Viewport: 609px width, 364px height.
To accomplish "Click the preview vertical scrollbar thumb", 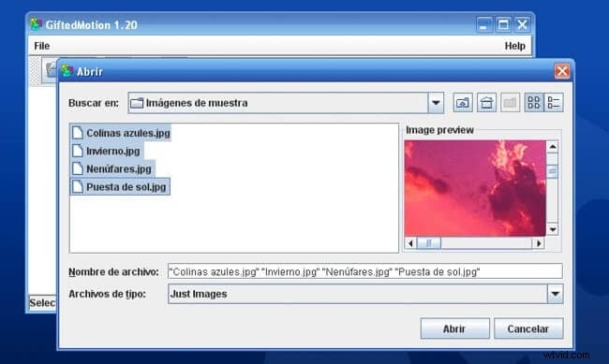I will (x=552, y=171).
